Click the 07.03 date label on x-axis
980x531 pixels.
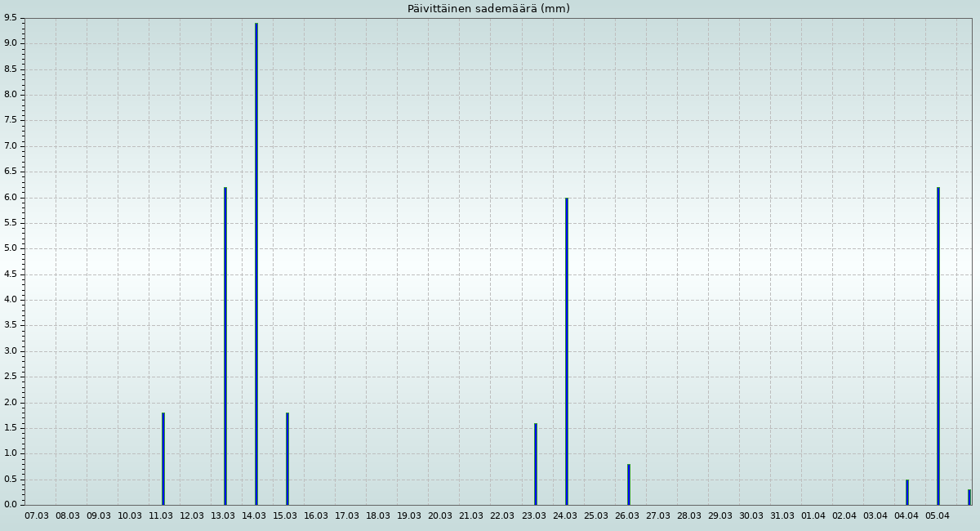coord(37,516)
